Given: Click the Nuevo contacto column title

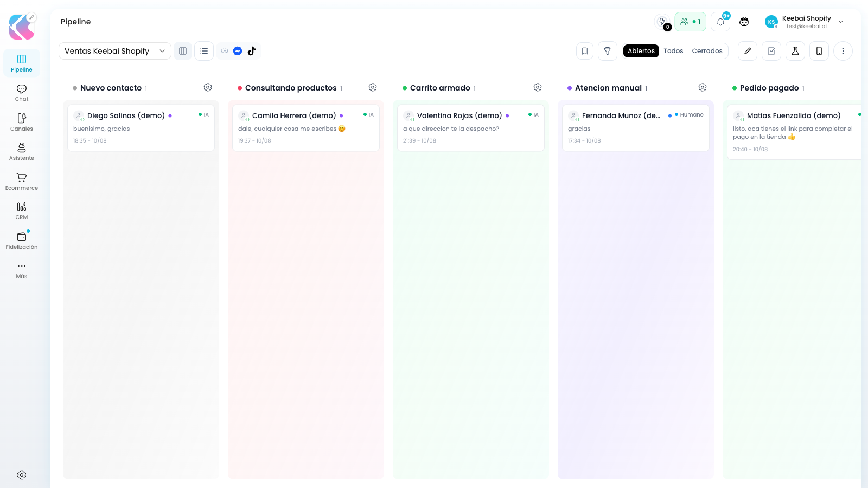Looking at the screenshot, I should click(x=111, y=88).
